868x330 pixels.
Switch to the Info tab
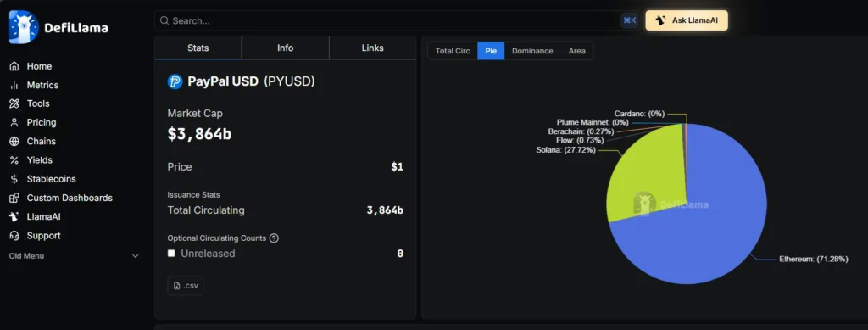(x=285, y=48)
